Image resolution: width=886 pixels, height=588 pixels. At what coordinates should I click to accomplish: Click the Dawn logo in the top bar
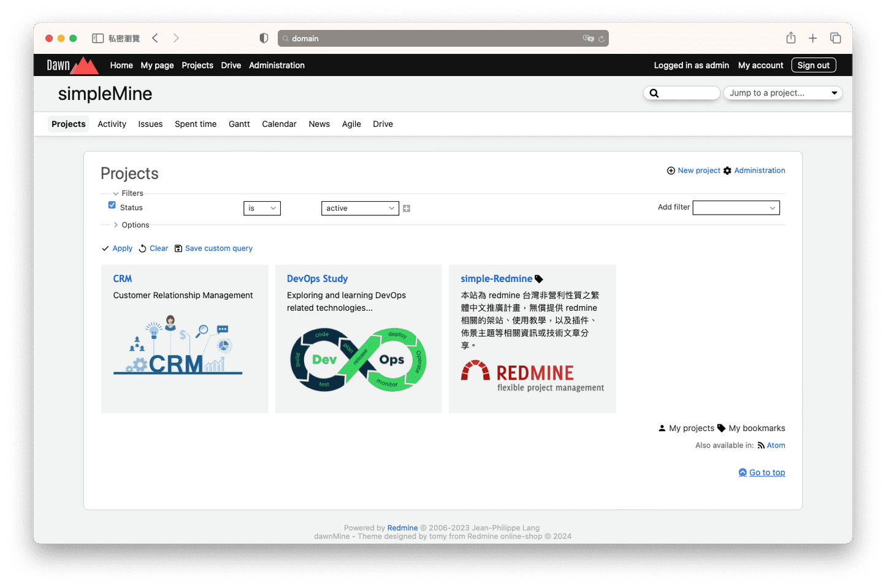[x=71, y=65]
